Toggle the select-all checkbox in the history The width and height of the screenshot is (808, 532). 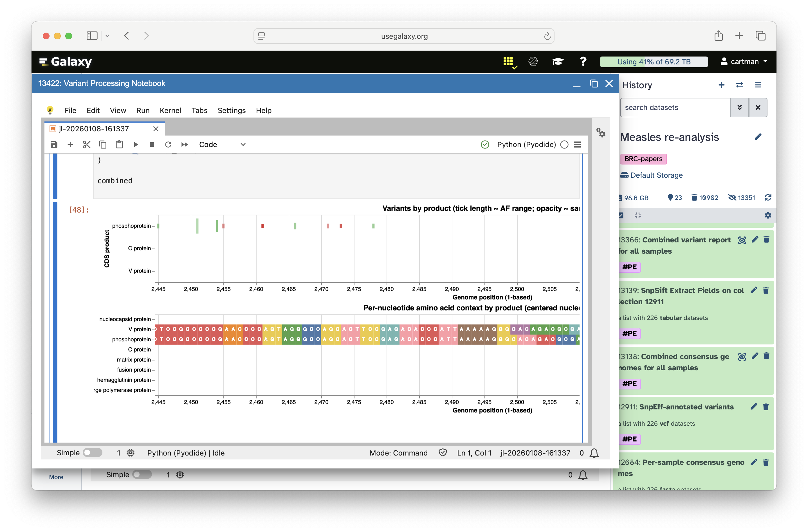pos(621,215)
